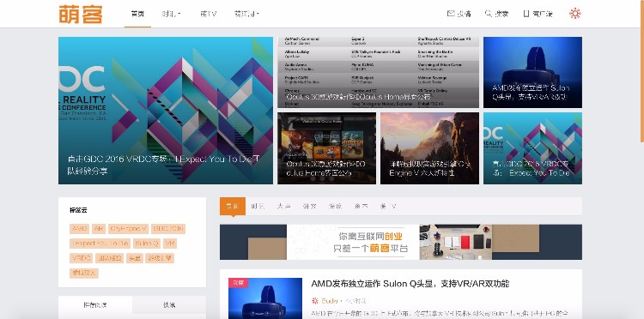The image size is (644, 319).
Task: Click the AMD tag in tag cloud
Action: tap(79, 229)
